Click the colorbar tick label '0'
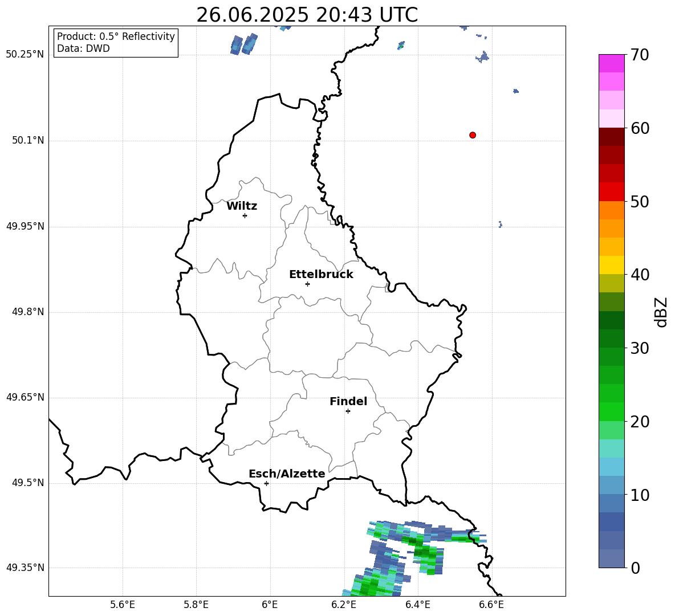Viewport: 675px width, 616px height. coord(635,568)
